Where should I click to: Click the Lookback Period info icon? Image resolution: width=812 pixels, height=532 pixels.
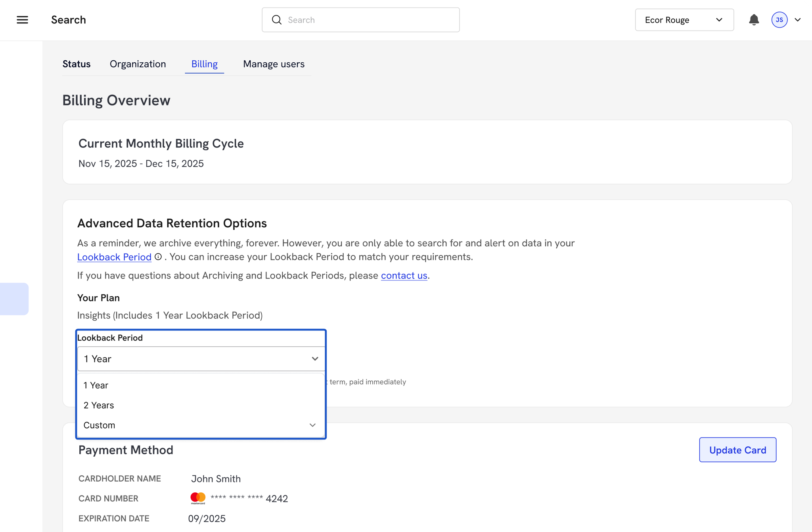click(158, 257)
